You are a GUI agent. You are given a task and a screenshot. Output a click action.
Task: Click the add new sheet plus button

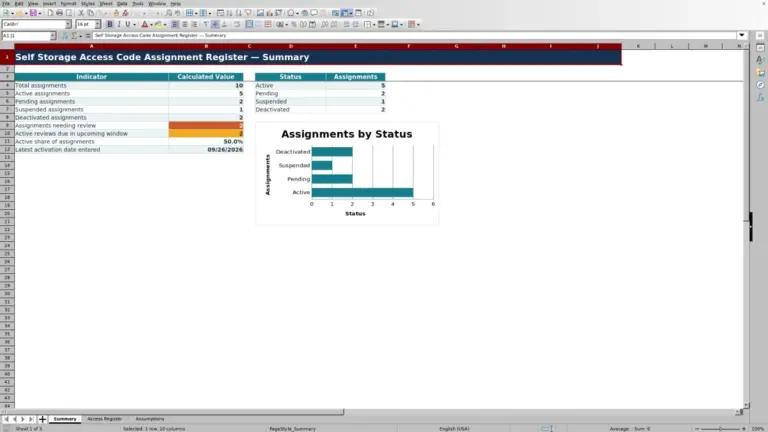pyautogui.click(x=42, y=419)
